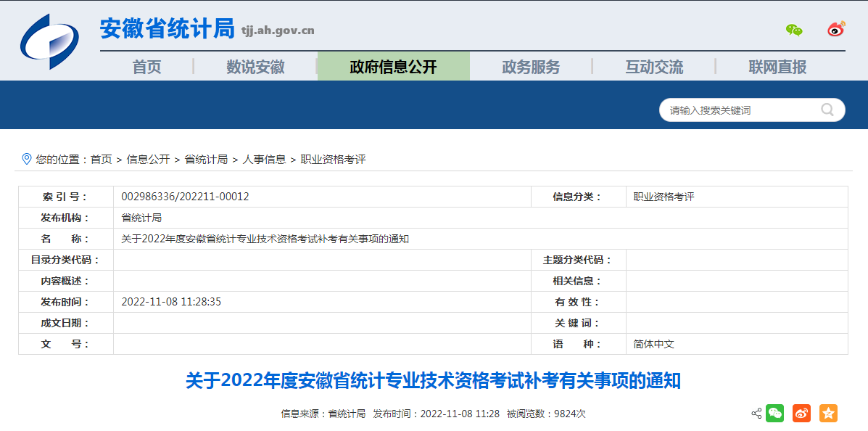Viewport: 868px width, 431px height.
Task: Share the notice via WeChat icon
Action: coord(774,413)
